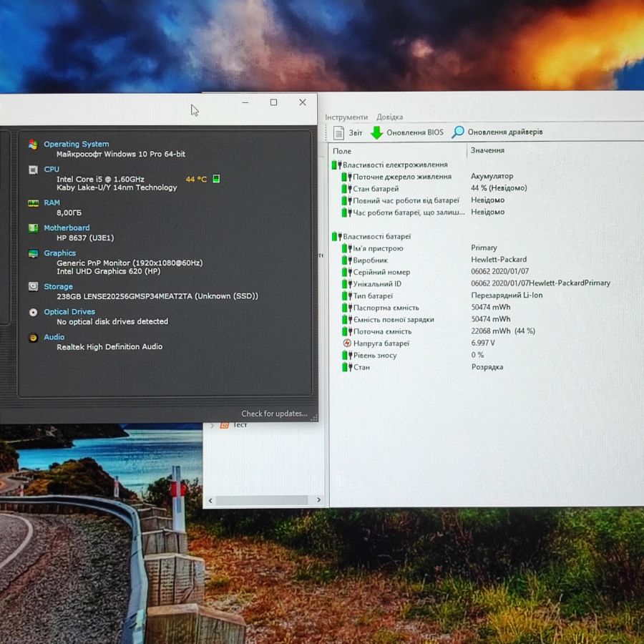Open the RAM section link
The image size is (644, 644).
(52, 203)
